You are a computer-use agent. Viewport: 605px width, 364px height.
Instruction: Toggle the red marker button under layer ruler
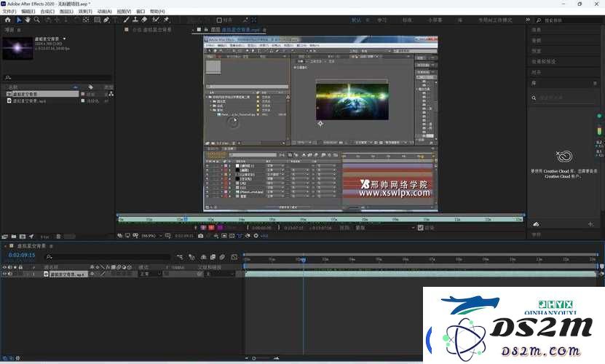pyautogui.click(x=211, y=228)
